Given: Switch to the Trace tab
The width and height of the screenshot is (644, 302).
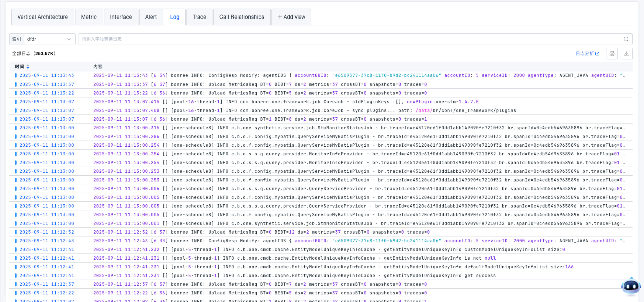Looking at the screenshot, I should 199,17.
